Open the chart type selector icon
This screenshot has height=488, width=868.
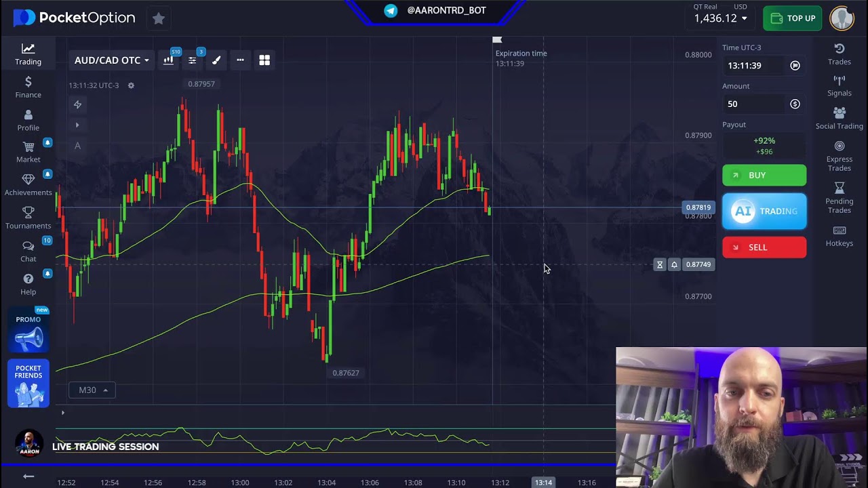coord(168,60)
